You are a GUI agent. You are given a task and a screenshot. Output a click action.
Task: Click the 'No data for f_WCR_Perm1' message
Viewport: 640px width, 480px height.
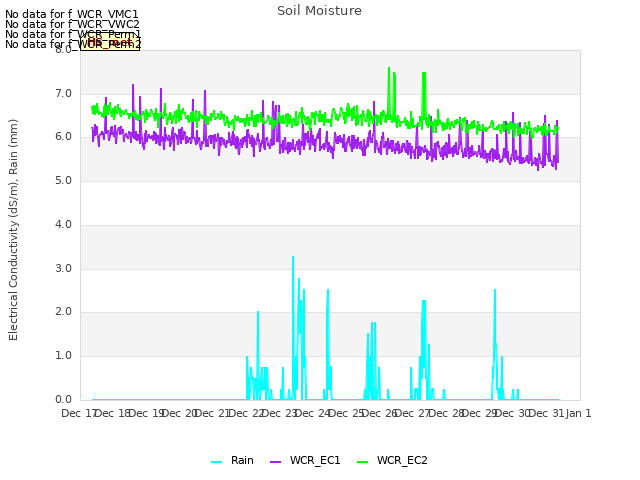tap(73, 34)
